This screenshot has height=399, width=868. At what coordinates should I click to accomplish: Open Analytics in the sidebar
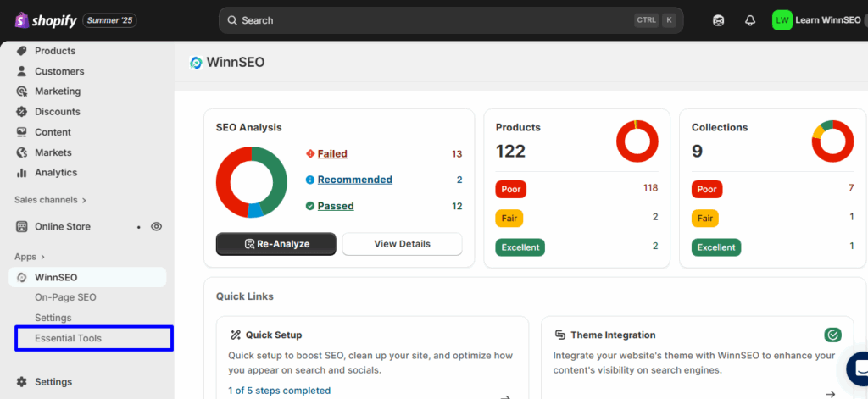pos(56,173)
